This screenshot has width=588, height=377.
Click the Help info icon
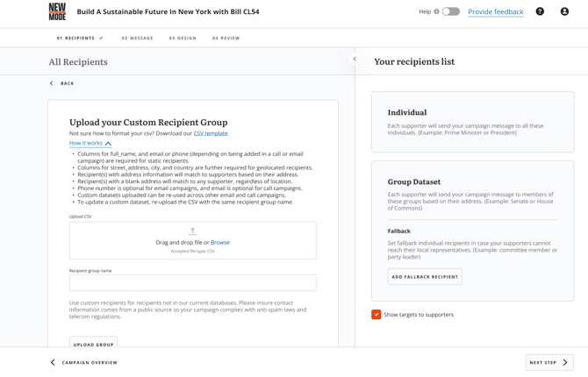tap(436, 12)
